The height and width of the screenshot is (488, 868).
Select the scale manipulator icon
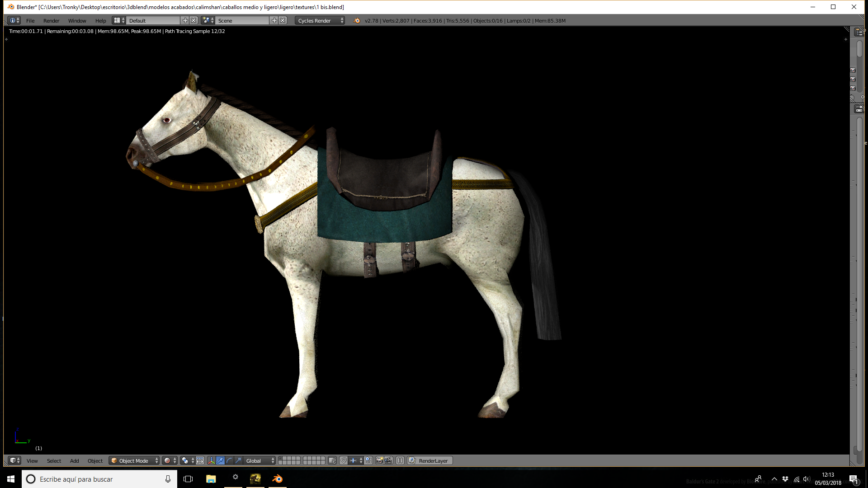coord(238,460)
